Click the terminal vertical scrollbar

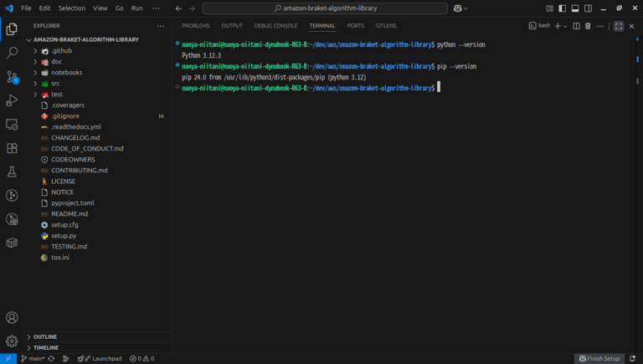[637, 81]
